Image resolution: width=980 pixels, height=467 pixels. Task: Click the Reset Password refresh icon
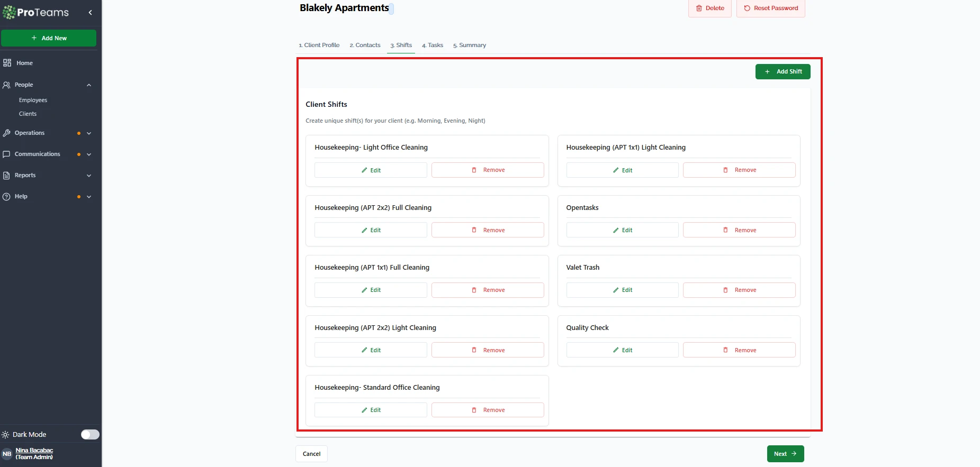pos(747,8)
